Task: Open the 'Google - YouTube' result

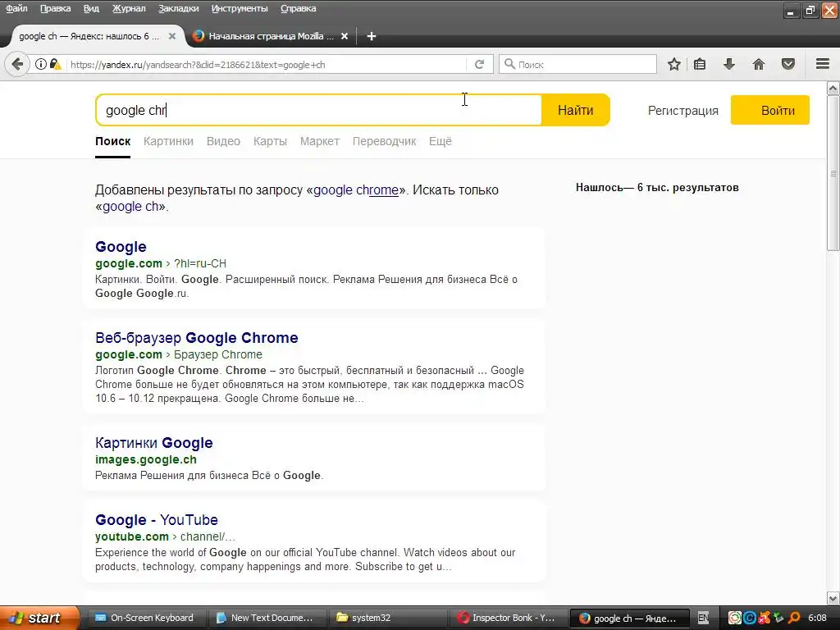Action: 157,519
